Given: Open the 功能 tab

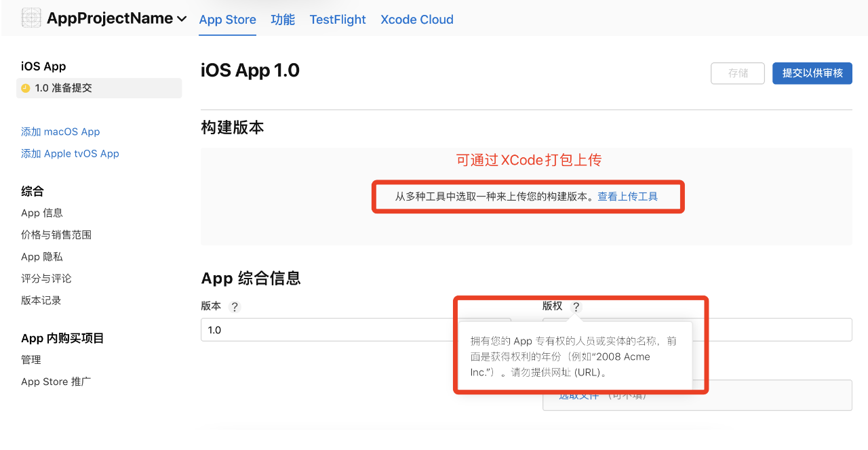Looking at the screenshot, I should 283,20.
